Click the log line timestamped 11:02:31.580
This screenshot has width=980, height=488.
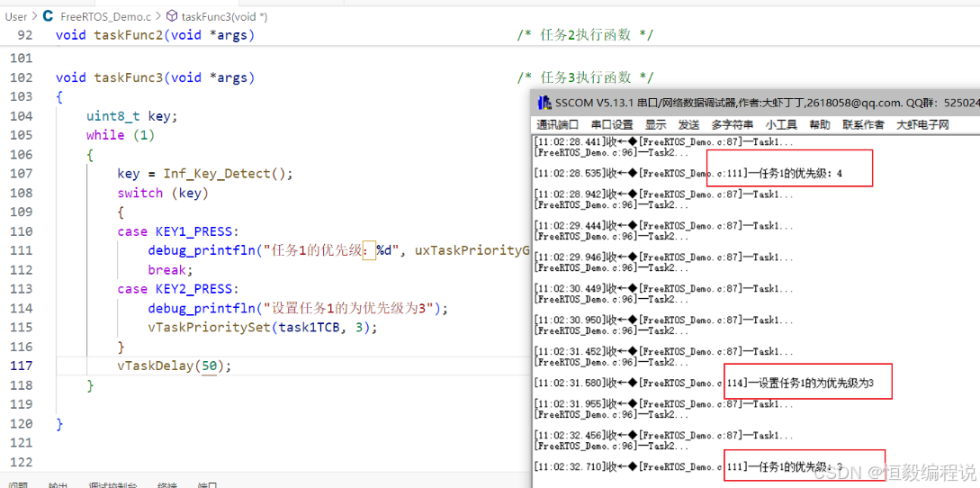coord(704,383)
